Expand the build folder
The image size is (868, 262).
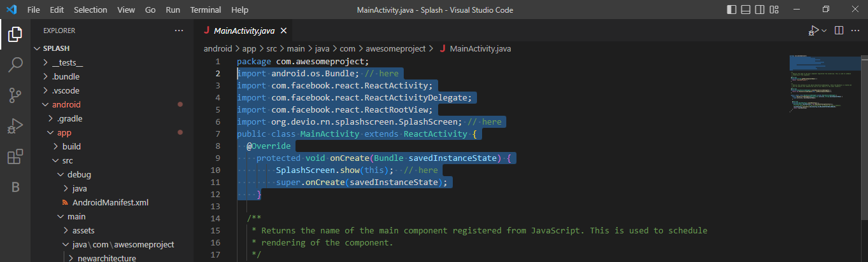[x=112, y=146]
